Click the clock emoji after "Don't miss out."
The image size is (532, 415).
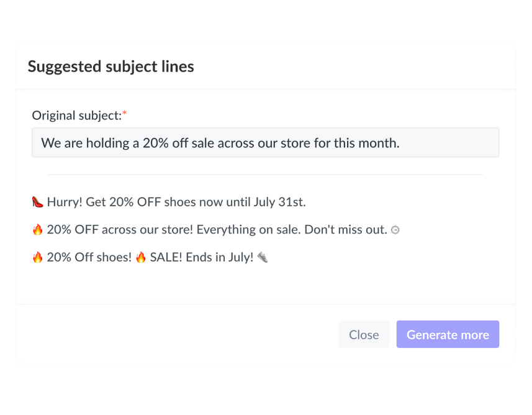395,230
